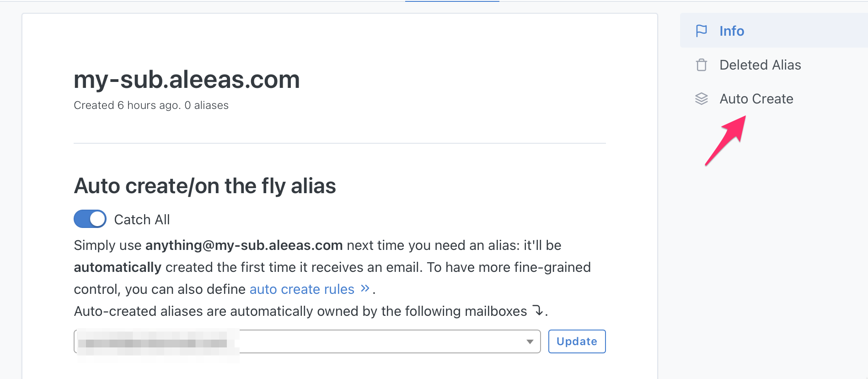The image size is (868, 379).
Task: Toggle the Catch All switch off
Action: 90,219
